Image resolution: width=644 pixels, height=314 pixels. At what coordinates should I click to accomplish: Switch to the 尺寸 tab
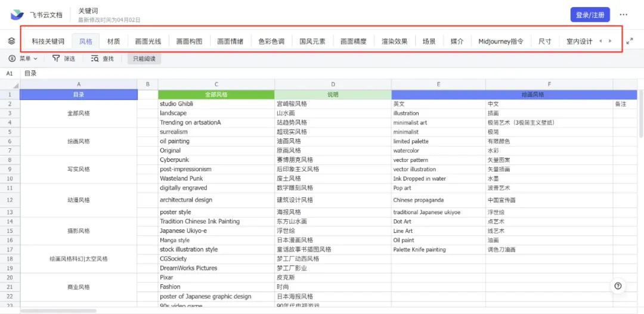pos(545,42)
